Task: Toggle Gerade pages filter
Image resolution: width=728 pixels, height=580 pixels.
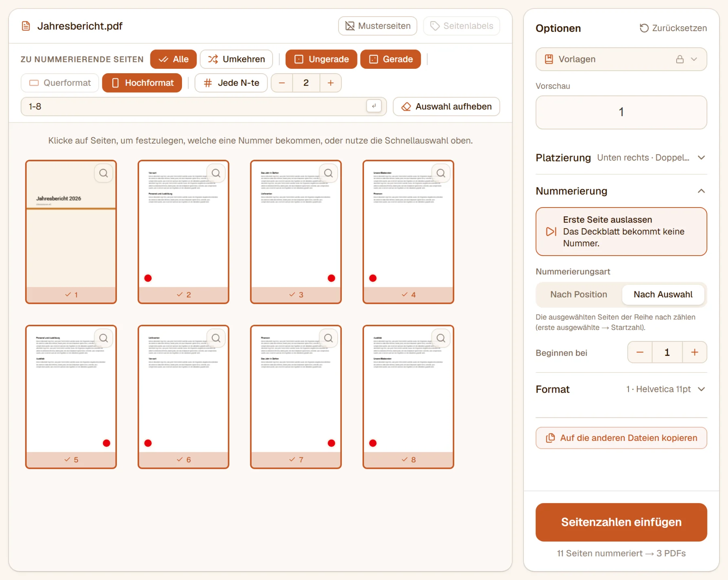Action: pos(391,59)
